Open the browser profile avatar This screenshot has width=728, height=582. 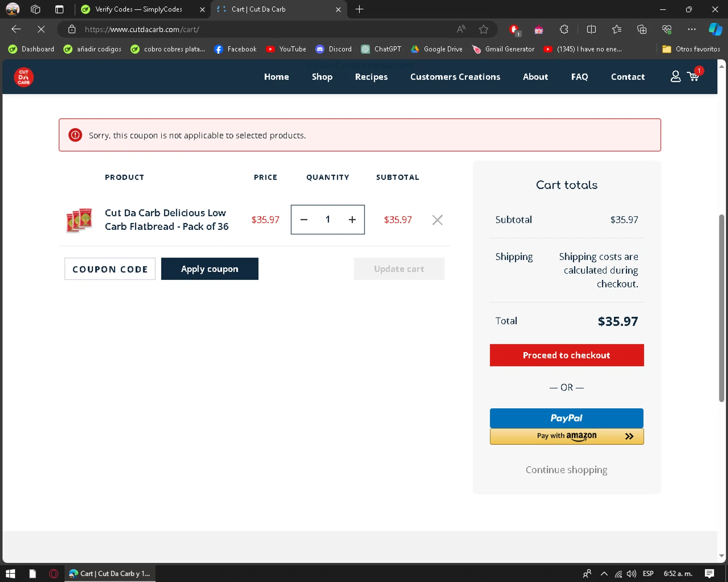(x=13, y=9)
